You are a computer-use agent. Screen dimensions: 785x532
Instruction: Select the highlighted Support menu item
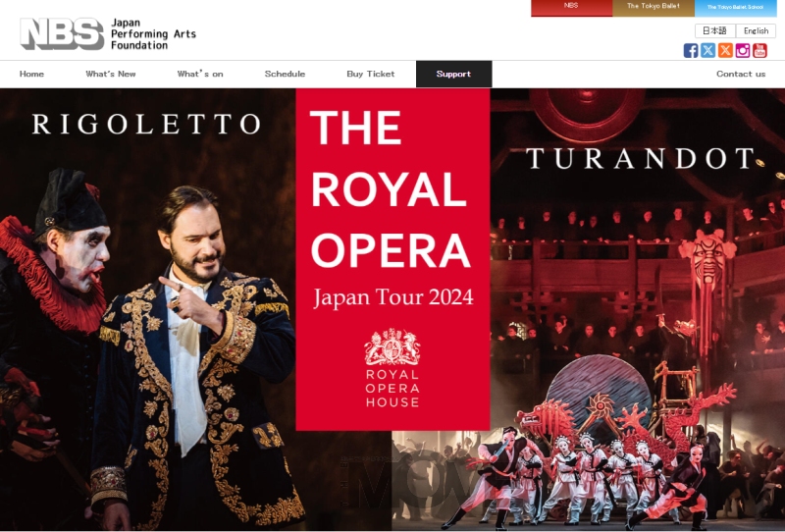click(x=454, y=75)
